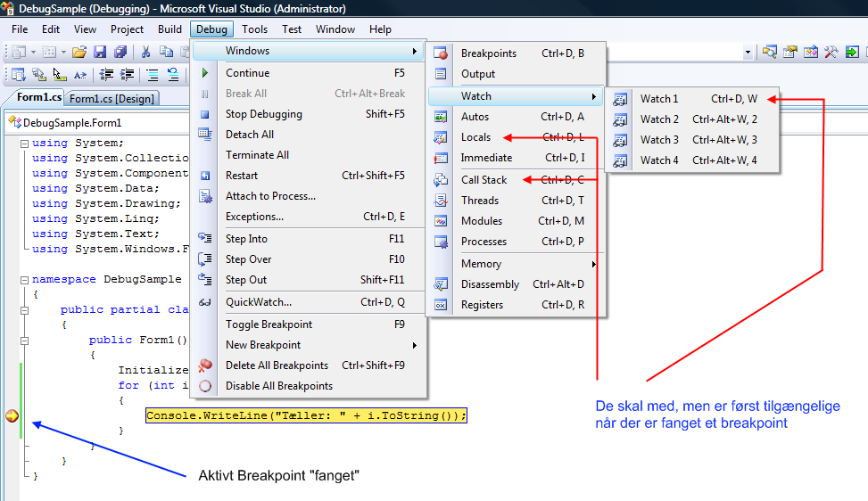Viewport: 868px width, 501px height.
Task: Expand the New Breakpoint submenu
Action: coord(309,344)
